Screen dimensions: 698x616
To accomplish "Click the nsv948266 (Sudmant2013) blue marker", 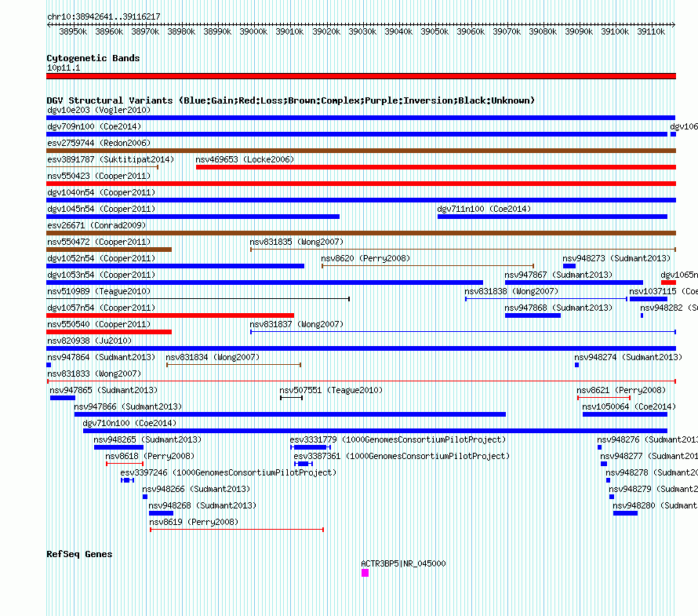I will pyautogui.click(x=145, y=497).
